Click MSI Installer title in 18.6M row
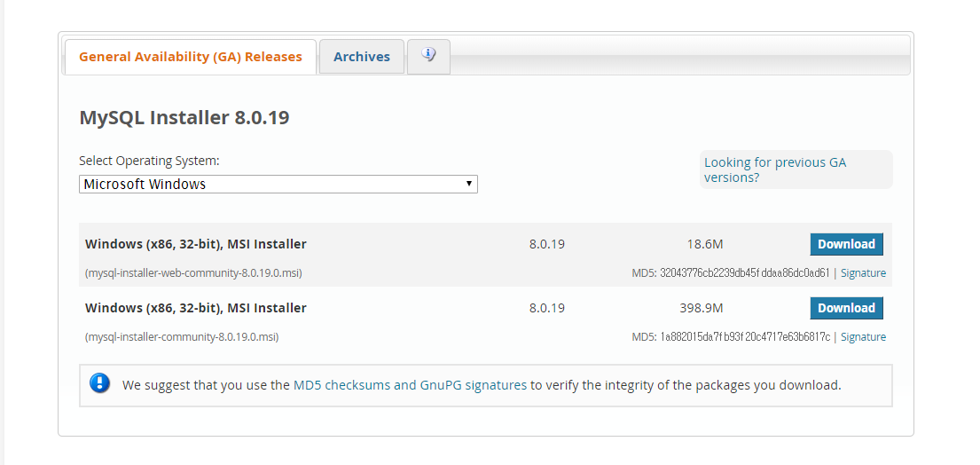The image size is (980, 465). coord(196,244)
